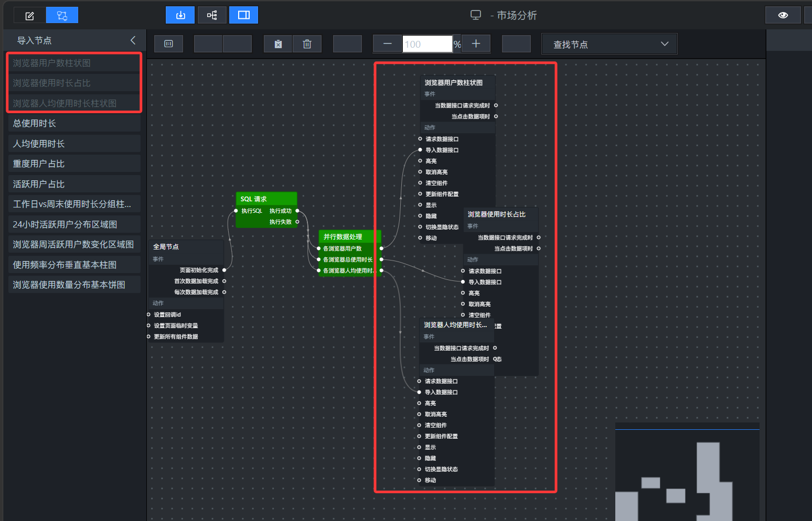Switch to the page edit mode pencil icon
Screen dimensions: 812x521
pyautogui.click(x=30, y=16)
